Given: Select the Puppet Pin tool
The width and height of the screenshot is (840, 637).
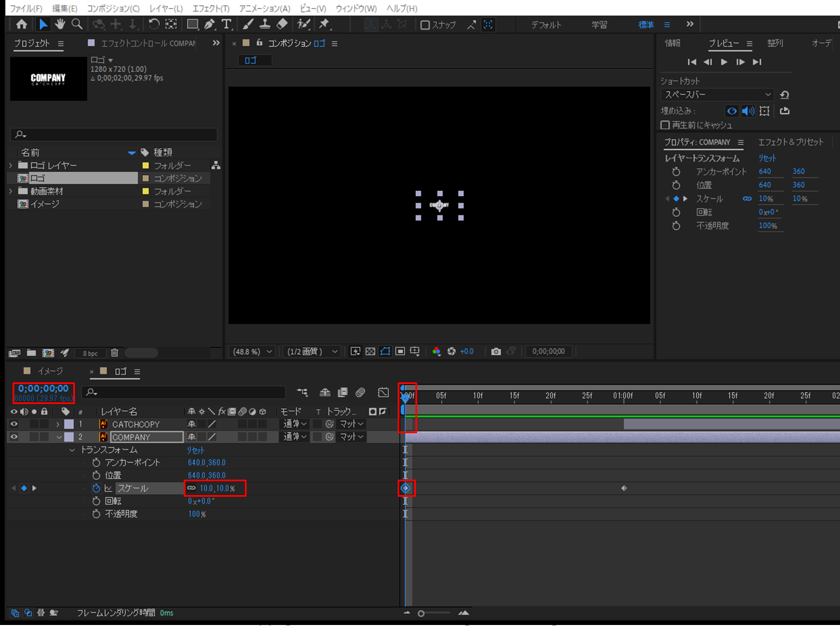Looking at the screenshot, I should (x=324, y=24).
